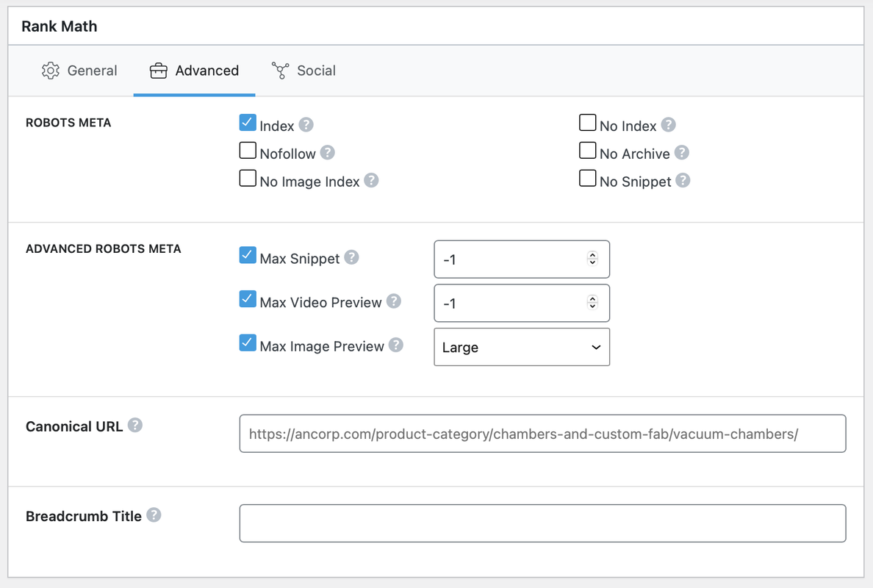The width and height of the screenshot is (873, 588).
Task: Focus the Breadcrumb Title text field
Action: (x=542, y=523)
